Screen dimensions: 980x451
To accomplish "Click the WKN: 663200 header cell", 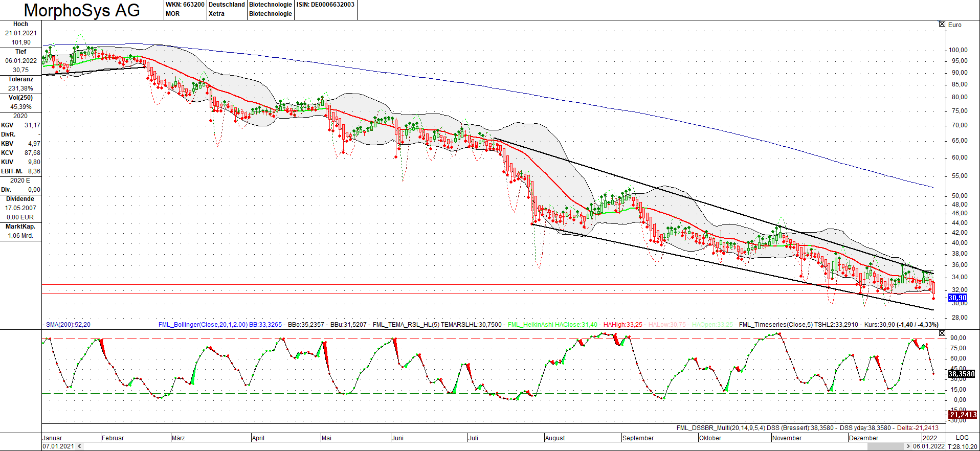I will point(185,5).
